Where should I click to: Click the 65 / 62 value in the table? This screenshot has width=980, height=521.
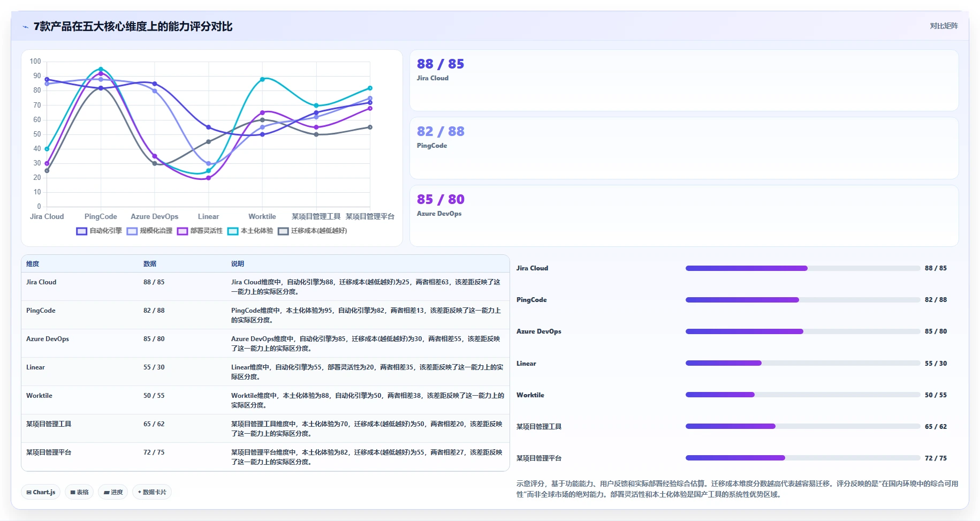tap(154, 424)
